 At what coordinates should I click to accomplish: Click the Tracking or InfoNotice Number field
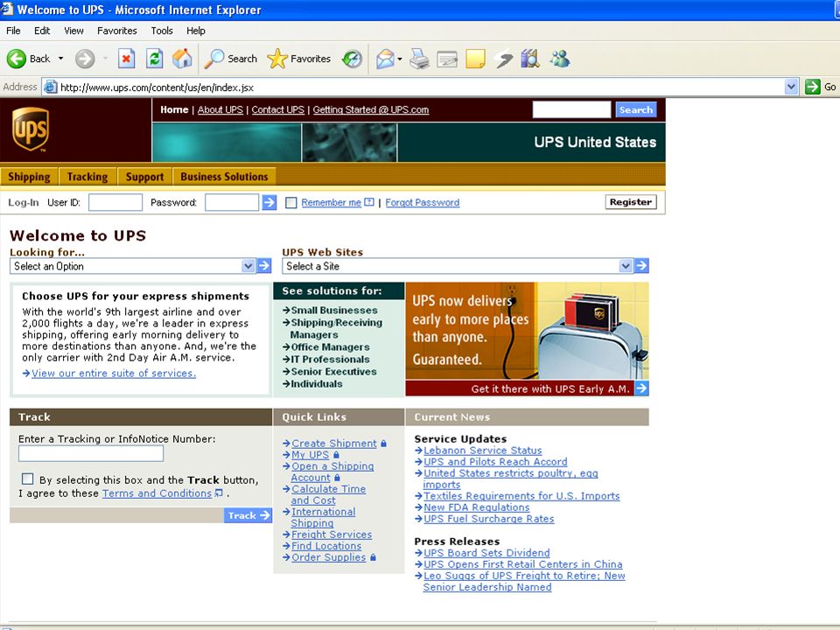tap(91, 454)
